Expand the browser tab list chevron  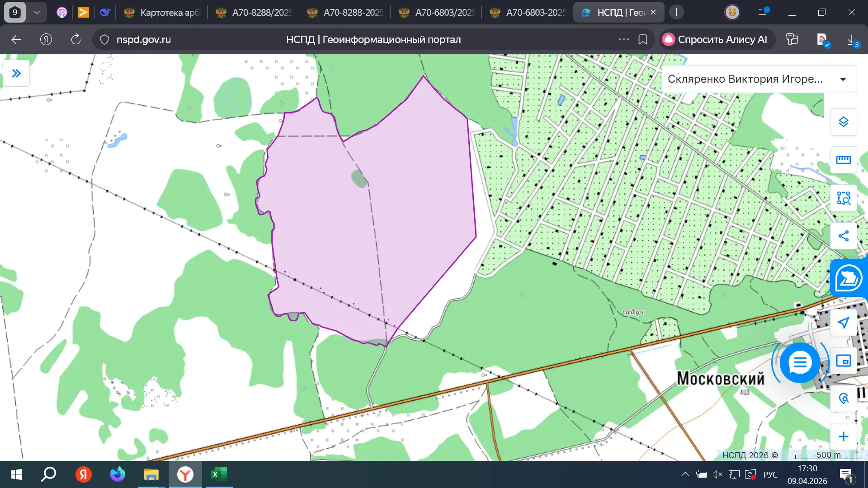tap(37, 12)
